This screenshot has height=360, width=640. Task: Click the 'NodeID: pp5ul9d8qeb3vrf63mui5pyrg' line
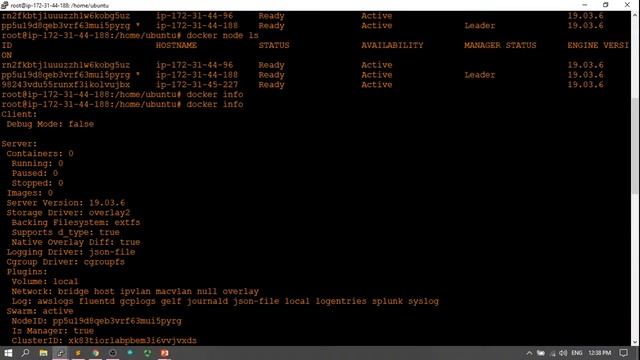(97, 321)
